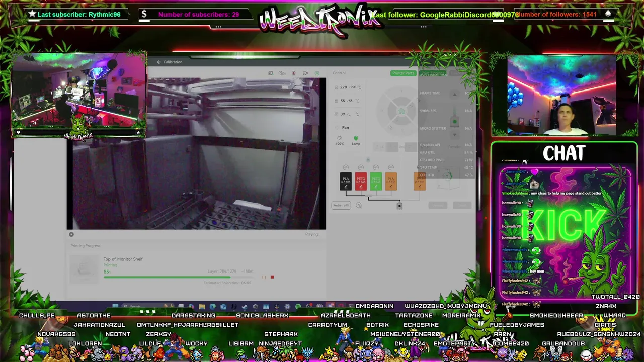The height and width of the screenshot is (362, 644).
Task: Click the Calibration tab icon
Action: point(159,62)
